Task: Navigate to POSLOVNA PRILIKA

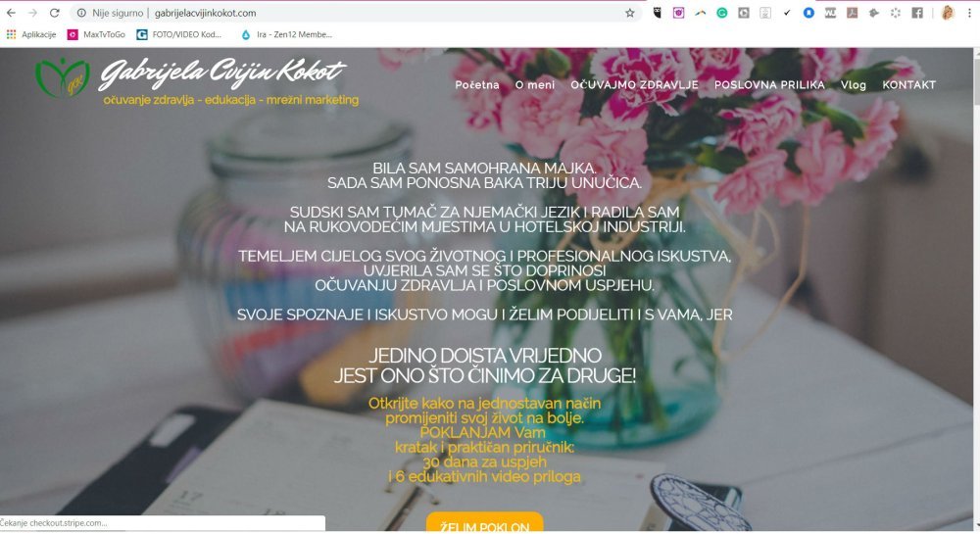Action: coord(769,85)
